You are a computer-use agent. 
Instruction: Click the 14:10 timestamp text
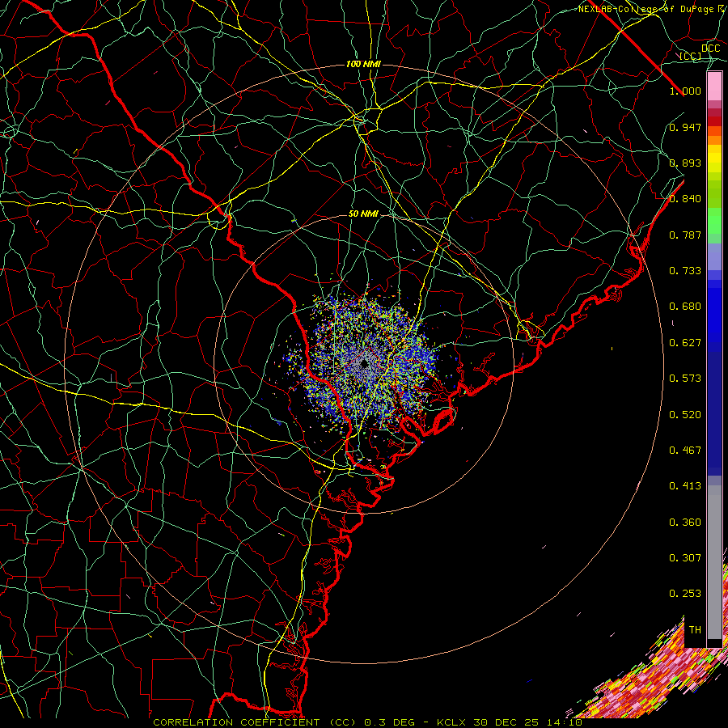click(x=564, y=722)
